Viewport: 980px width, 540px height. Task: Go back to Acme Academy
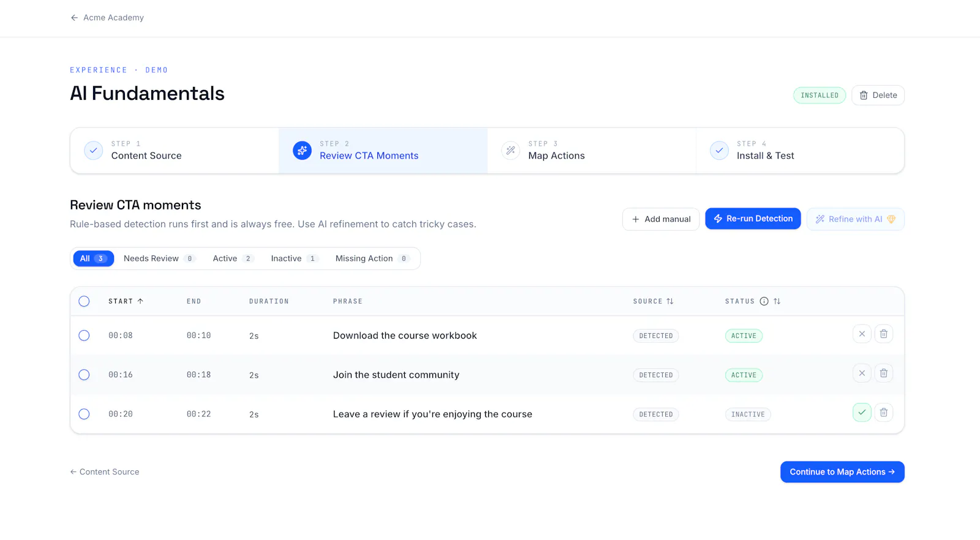coord(107,18)
